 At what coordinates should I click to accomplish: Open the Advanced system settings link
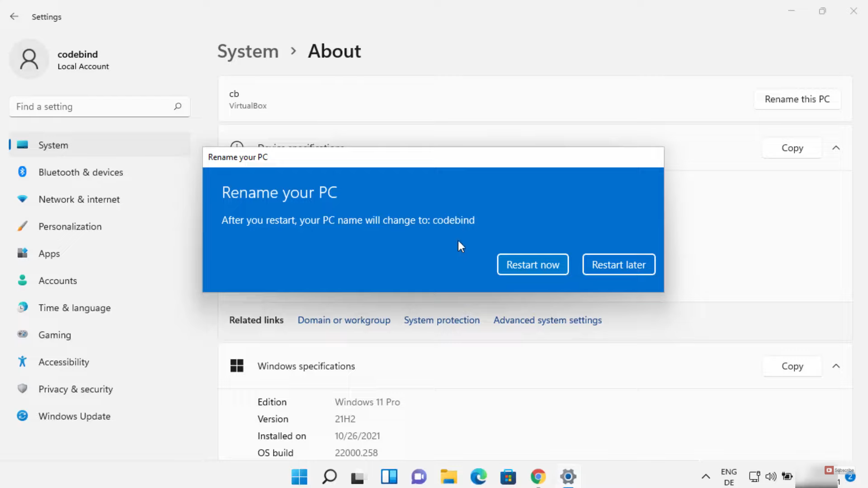[x=547, y=320]
